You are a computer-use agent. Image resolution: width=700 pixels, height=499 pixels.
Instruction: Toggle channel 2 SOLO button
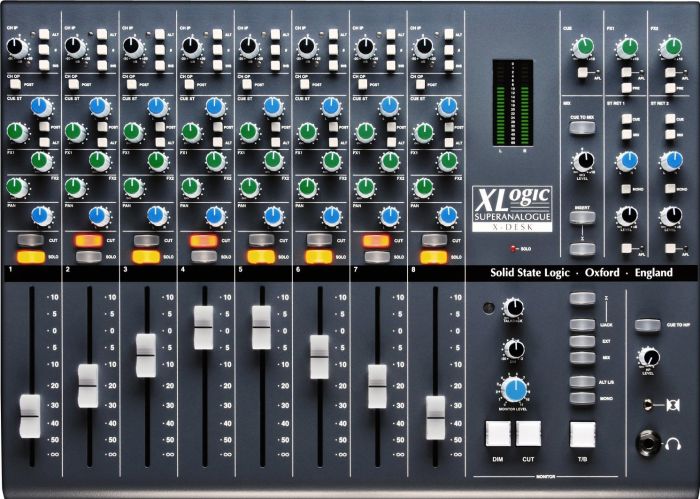tap(88, 257)
